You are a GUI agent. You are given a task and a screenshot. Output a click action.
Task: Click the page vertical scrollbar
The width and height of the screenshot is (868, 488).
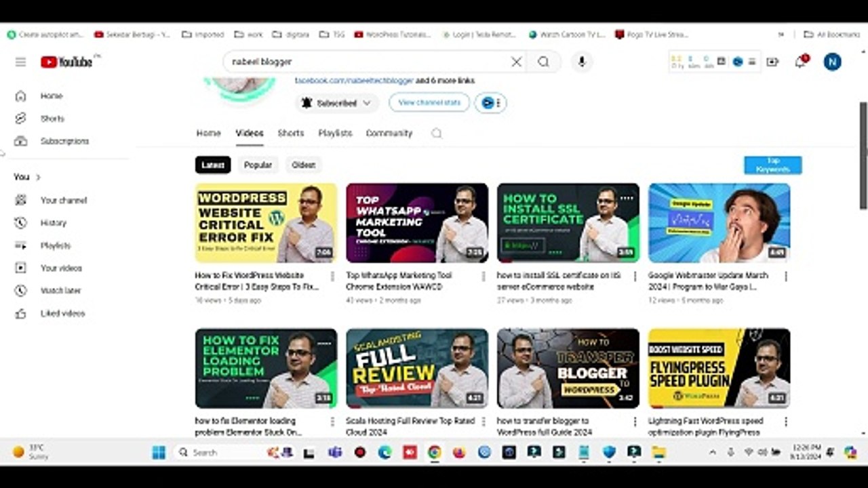click(863, 156)
